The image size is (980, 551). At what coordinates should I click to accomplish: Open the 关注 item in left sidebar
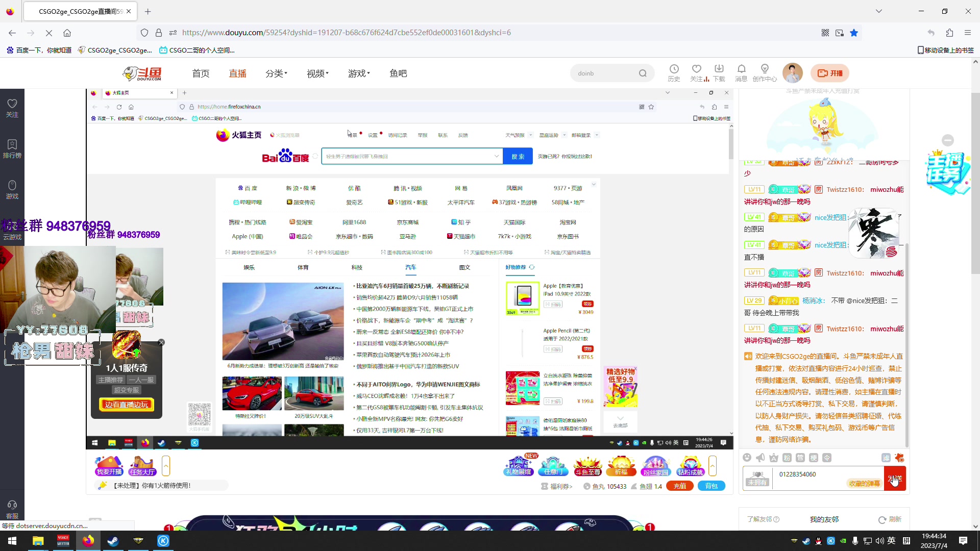tap(12, 108)
